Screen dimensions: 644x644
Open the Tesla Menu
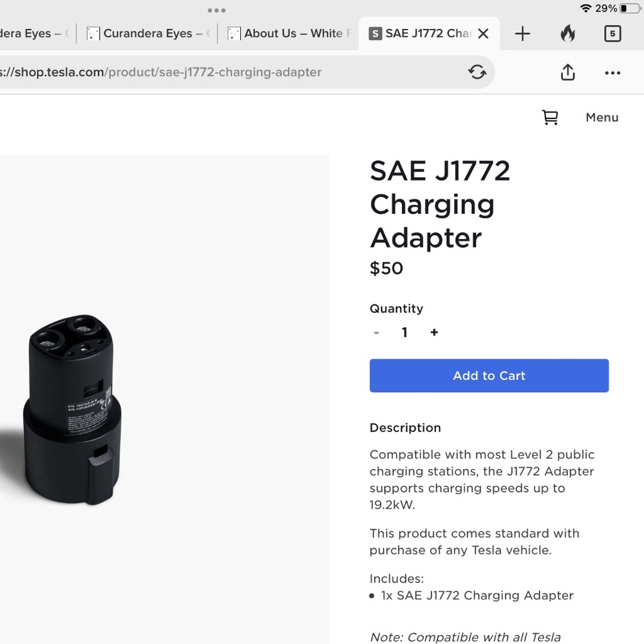pyautogui.click(x=601, y=117)
